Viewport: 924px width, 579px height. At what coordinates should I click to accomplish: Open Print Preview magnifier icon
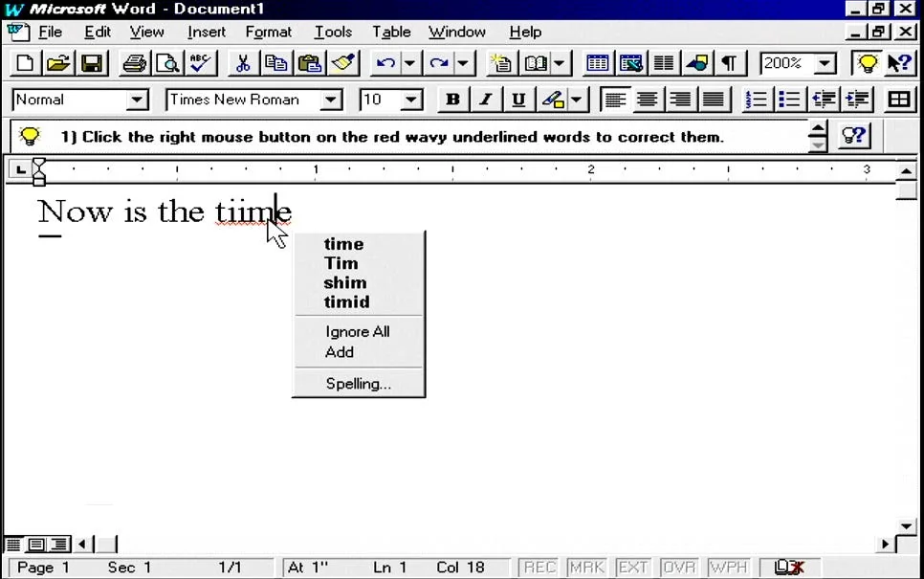pyautogui.click(x=167, y=64)
